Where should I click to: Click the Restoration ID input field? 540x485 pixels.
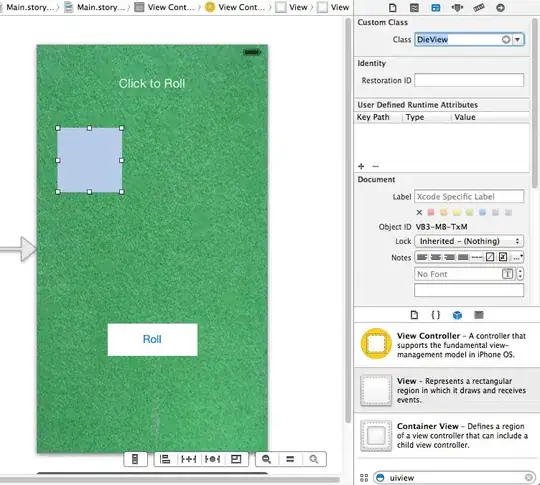pyautogui.click(x=469, y=80)
